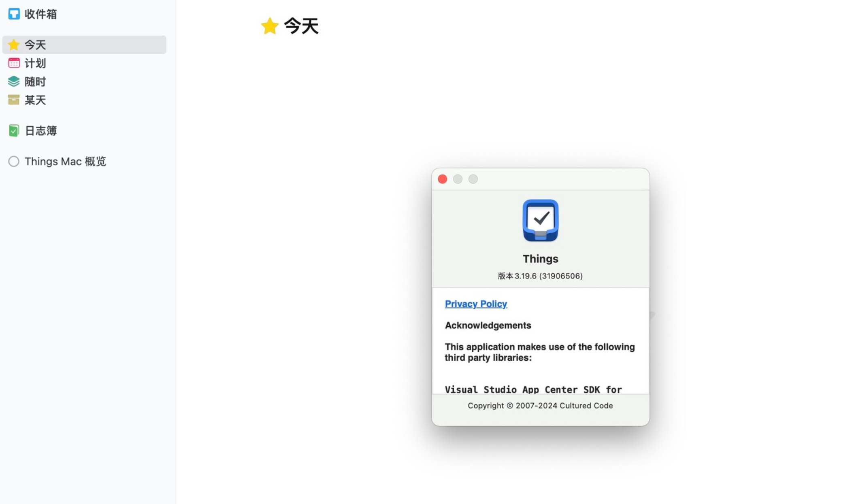Viewport: 854px width, 504px height.
Task: Click the copyright text at dialog bottom
Action: pos(540,406)
